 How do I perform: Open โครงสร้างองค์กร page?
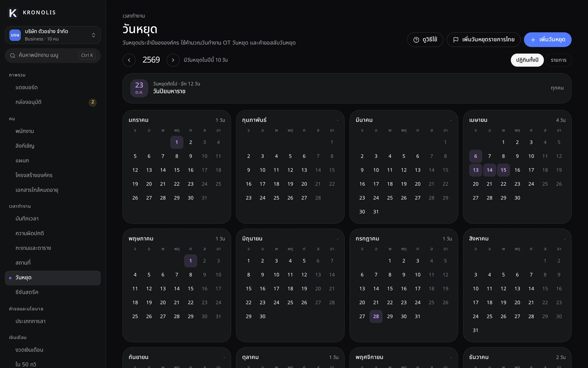(x=53, y=175)
